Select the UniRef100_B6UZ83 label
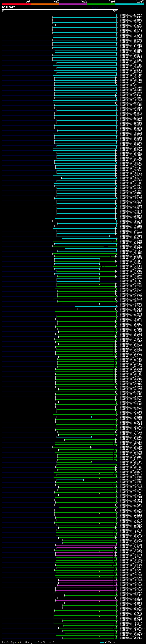 [131, 93]
